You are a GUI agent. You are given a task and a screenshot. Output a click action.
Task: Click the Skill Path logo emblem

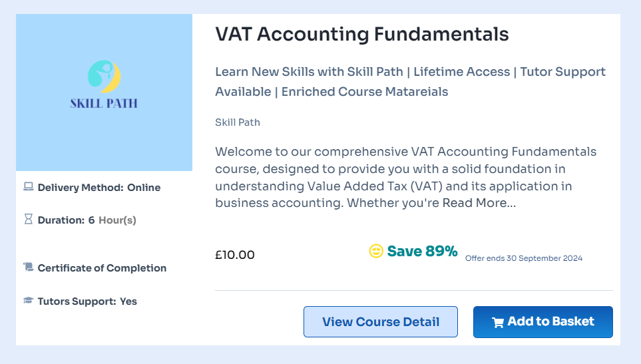(104, 77)
